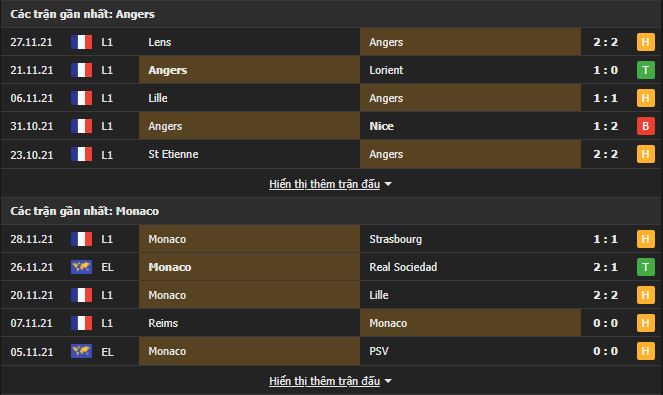Click the French flag in the Lens vs Angers row
The height and width of the screenshot is (395, 663).
(82, 42)
